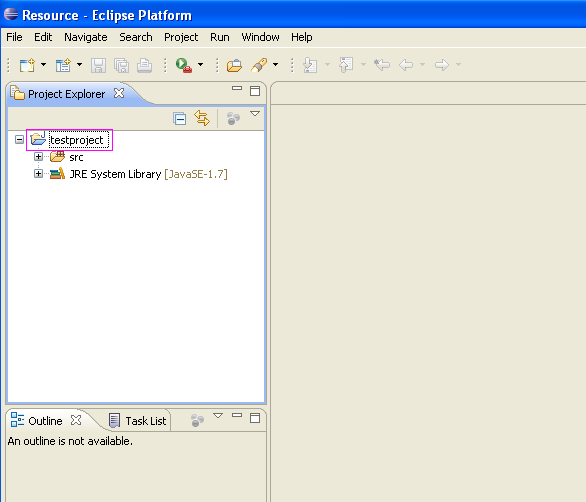Click the Outline tab icon
The image size is (586, 502).
pos(17,420)
